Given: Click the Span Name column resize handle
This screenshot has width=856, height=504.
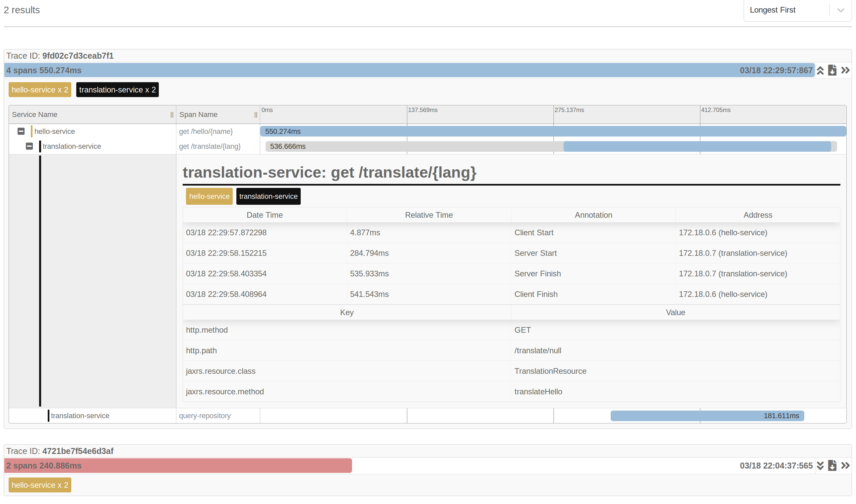Looking at the screenshot, I should 256,115.
